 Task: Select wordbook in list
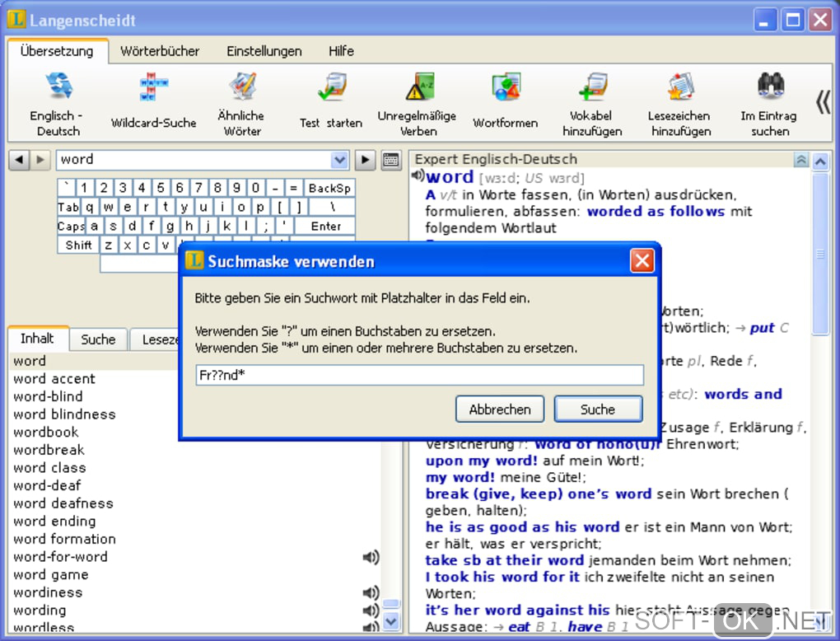pos(46,432)
